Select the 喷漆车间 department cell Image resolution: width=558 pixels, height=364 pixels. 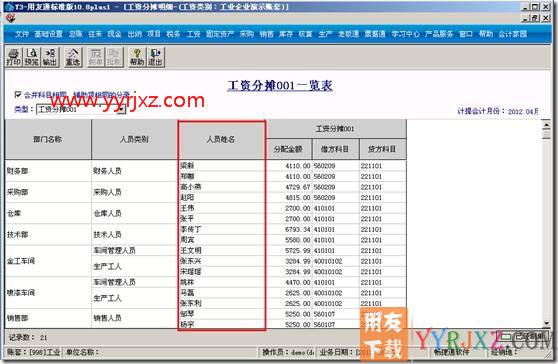point(48,293)
